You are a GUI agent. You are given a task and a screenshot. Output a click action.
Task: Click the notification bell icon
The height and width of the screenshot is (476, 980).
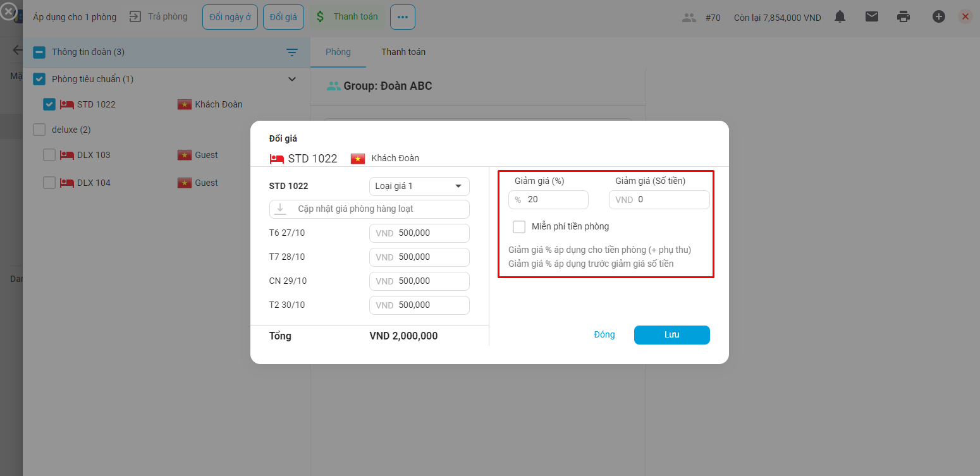(840, 17)
